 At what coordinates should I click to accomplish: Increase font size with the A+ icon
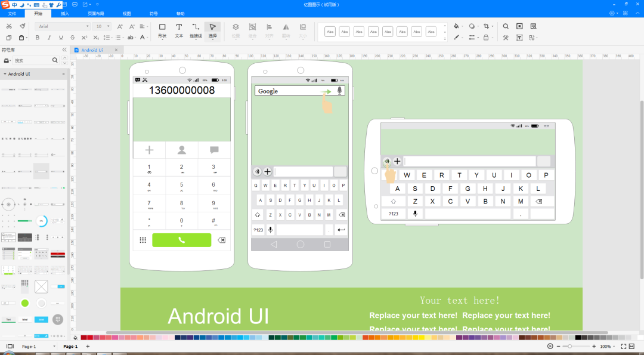tap(120, 26)
